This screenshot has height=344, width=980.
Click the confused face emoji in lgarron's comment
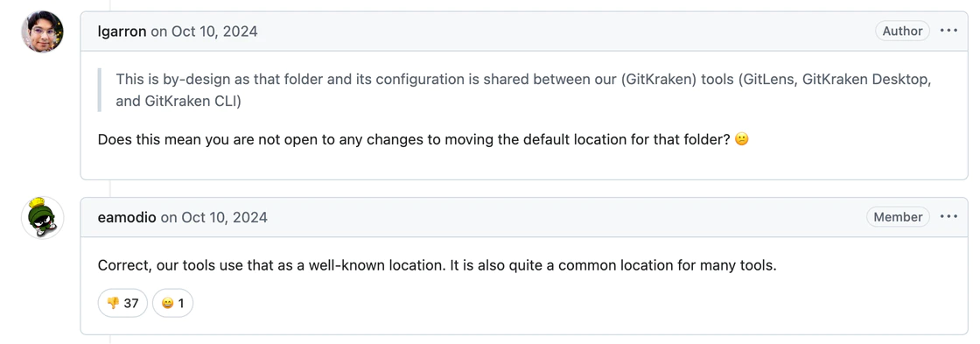(741, 139)
